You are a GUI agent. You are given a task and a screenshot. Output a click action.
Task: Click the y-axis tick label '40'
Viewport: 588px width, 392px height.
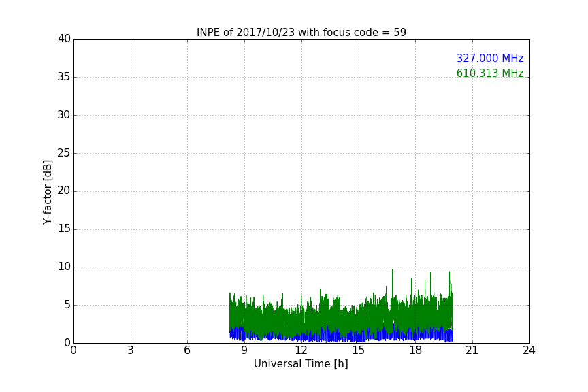[x=64, y=39]
